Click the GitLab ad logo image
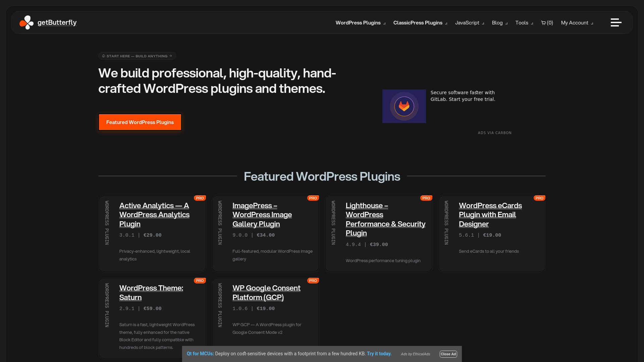644x362 pixels. click(x=404, y=106)
